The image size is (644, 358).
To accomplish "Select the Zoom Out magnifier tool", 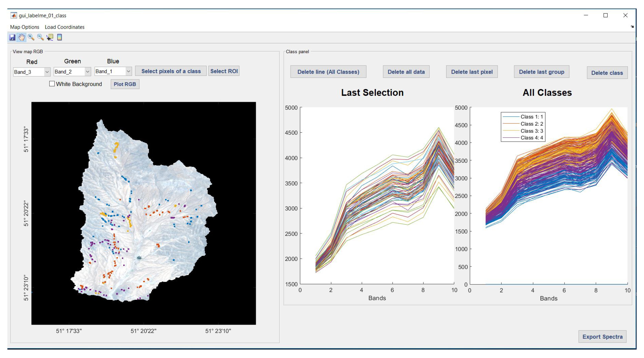I will point(40,38).
